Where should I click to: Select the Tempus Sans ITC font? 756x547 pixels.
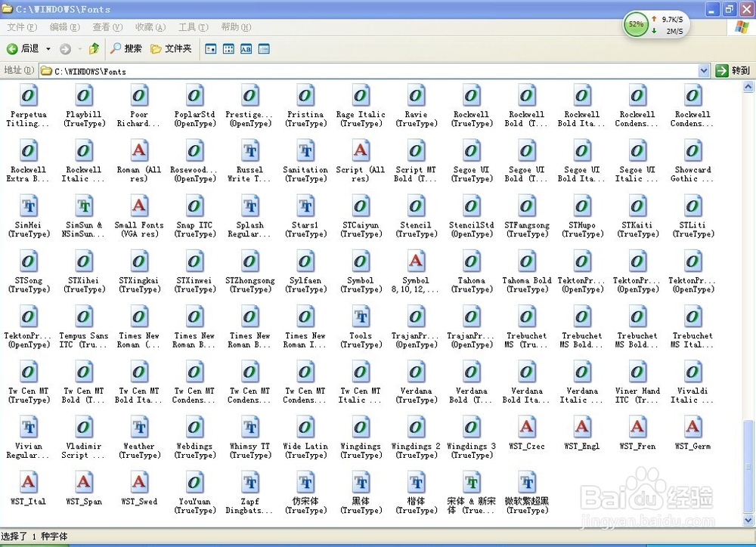84,317
